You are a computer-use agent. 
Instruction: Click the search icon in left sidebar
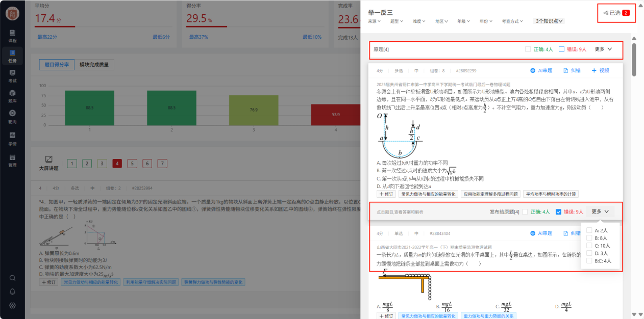tap(12, 278)
